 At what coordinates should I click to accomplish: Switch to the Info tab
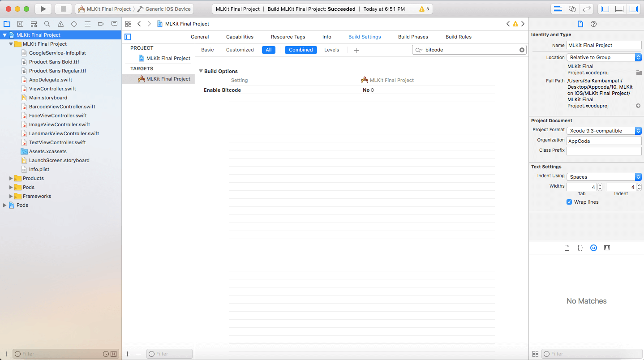pyautogui.click(x=327, y=37)
